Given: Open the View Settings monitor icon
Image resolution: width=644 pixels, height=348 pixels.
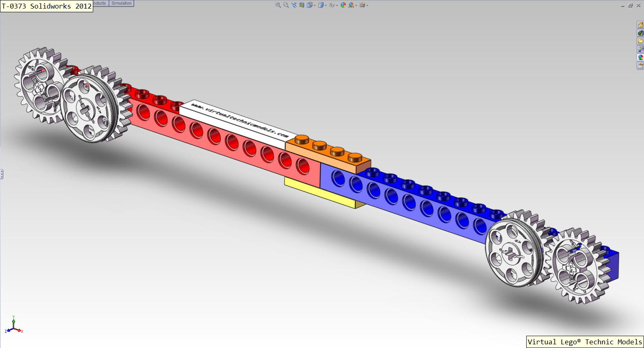Looking at the screenshot, I should coord(362,5).
